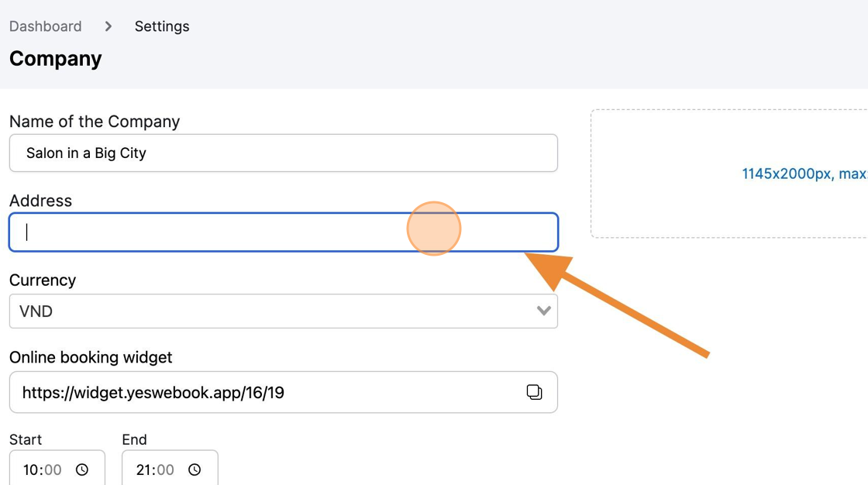Click the dashed image upload area

729,174
